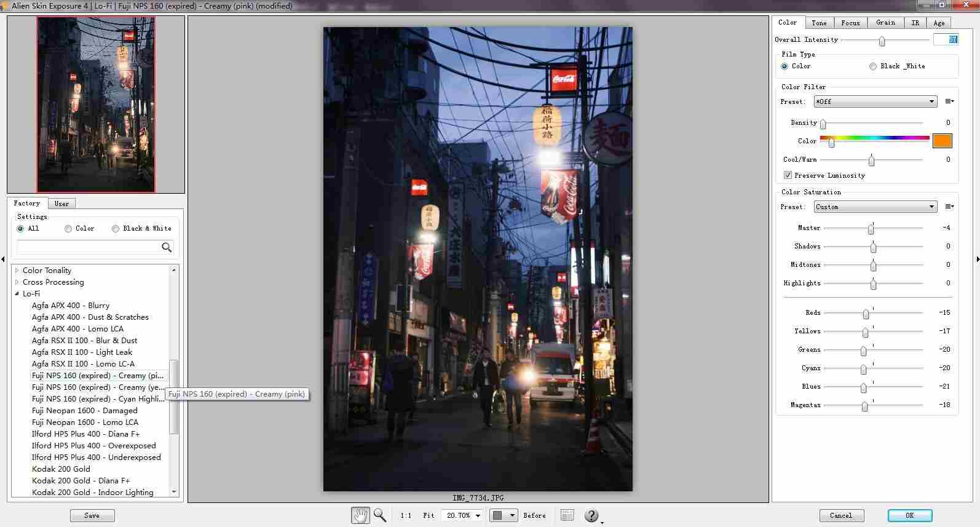Click the Reds saturation slider handle
This screenshot has width=980, height=527.
coord(866,314)
